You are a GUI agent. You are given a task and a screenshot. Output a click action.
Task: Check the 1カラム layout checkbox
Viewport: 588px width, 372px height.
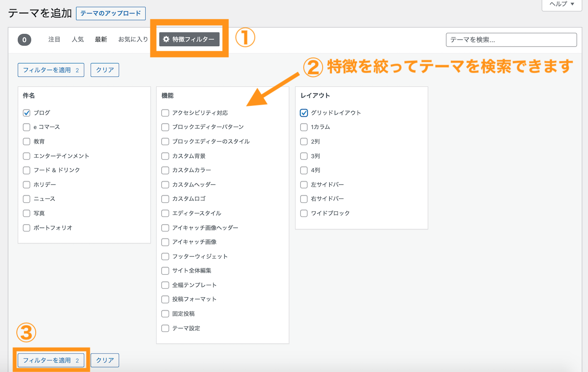click(x=304, y=127)
